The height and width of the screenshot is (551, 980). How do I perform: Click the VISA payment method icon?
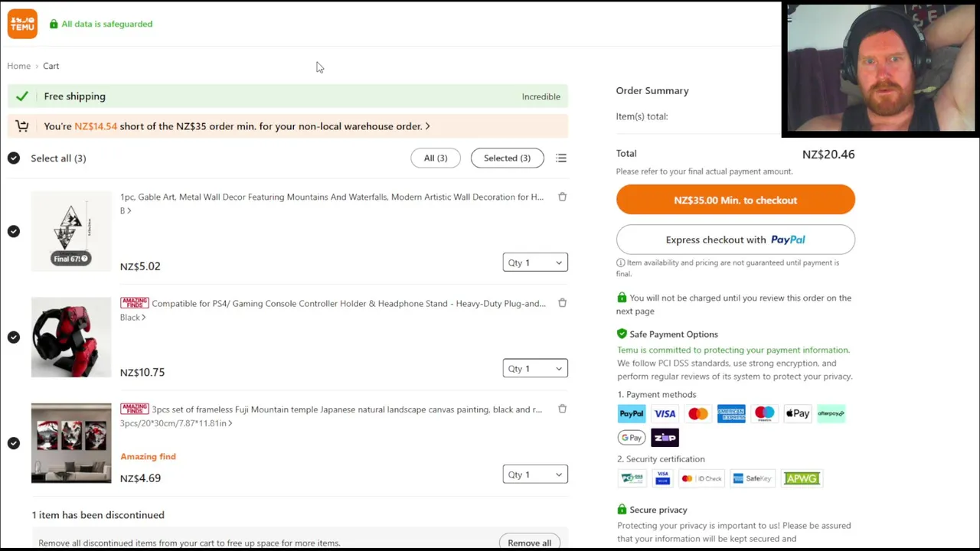click(x=665, y=414)
